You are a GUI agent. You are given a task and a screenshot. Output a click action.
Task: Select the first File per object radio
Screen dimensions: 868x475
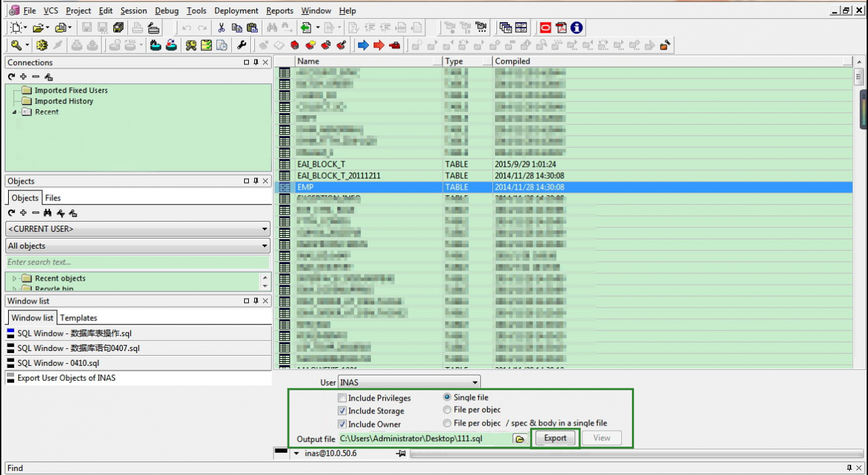click(x=448, y=409)
